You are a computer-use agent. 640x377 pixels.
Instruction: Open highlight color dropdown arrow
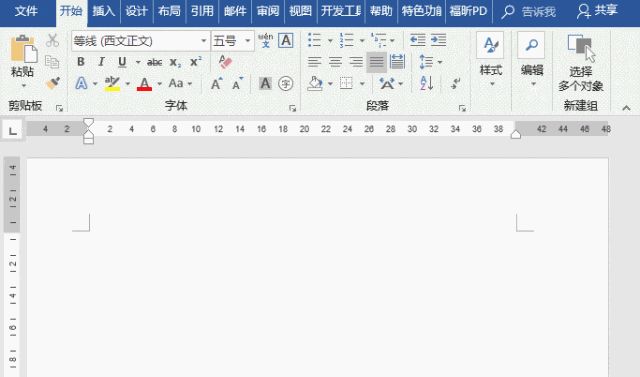(x=127, y=84)
